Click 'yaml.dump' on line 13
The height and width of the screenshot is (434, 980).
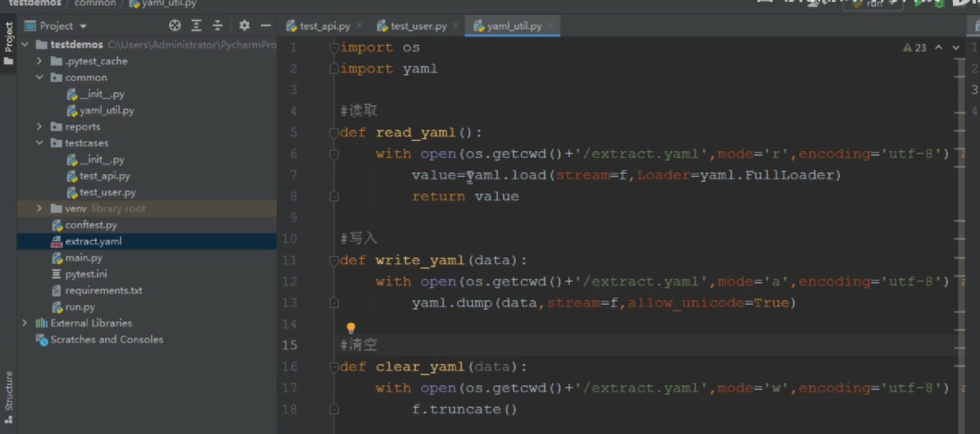pyautogui.click(x=452, y=303)
